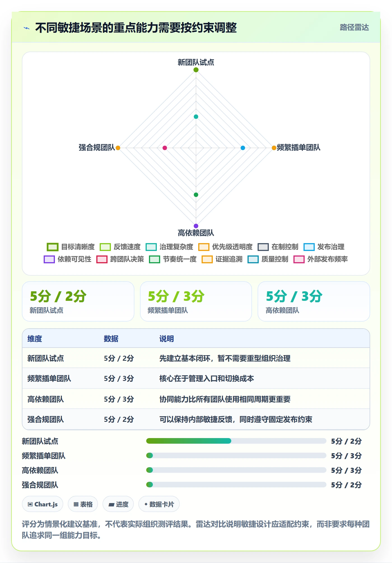Toggle the 质量控制 legend item
This screenshot has height=563, width=392.
(268, 259)
